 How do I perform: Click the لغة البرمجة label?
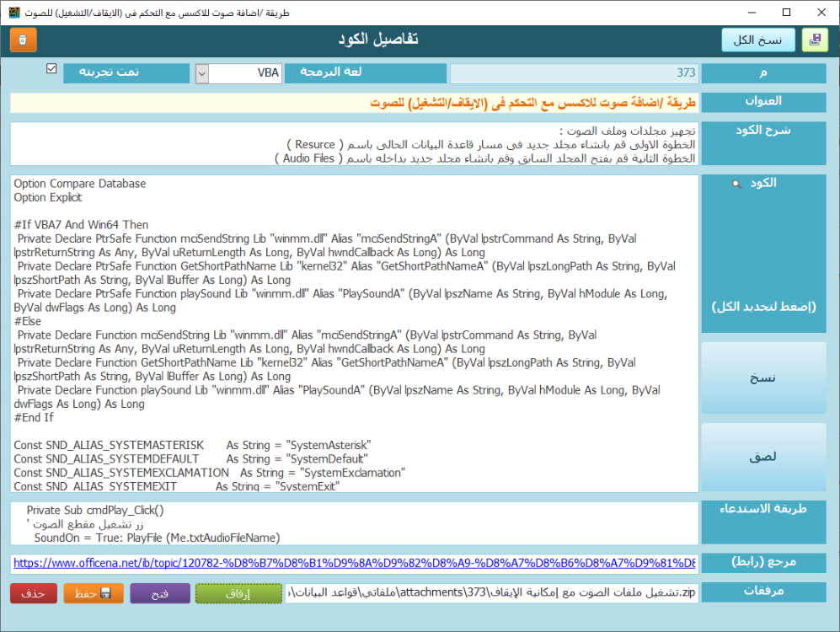(366, 72)
